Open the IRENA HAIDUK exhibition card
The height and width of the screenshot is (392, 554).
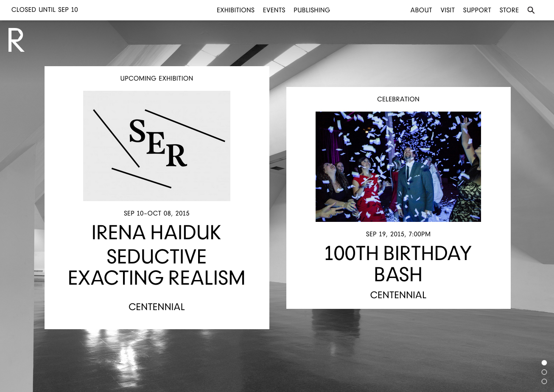157,232
